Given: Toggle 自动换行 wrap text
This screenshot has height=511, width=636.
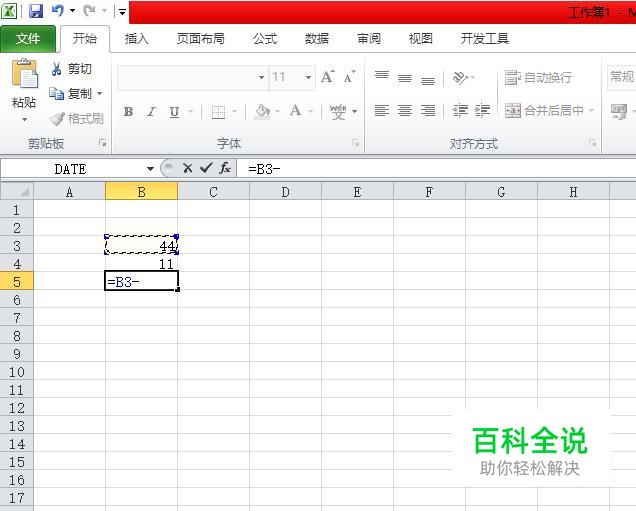Looking at the screenshot, I should (x=538, y=77).
